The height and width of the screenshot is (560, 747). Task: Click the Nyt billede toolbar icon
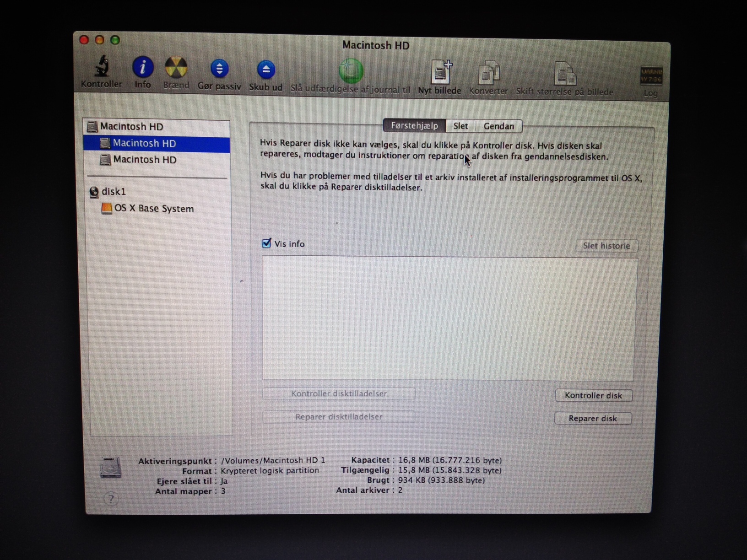pos(441,72)
